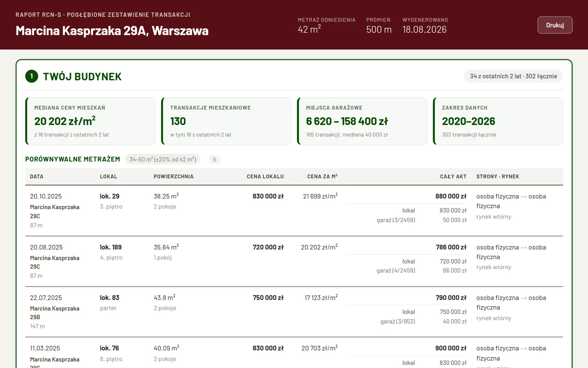
Task: Click the section number 1 badge
Action: tap(31, 76)
